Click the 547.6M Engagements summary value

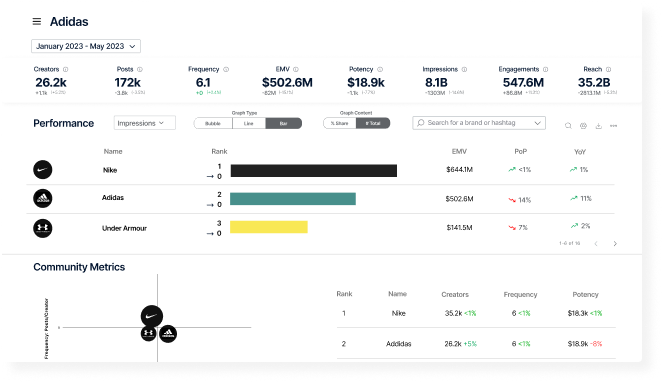click(x=523, y=82)
